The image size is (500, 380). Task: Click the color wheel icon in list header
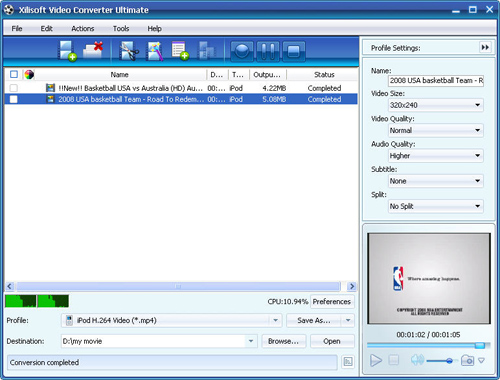pos(29,74)
